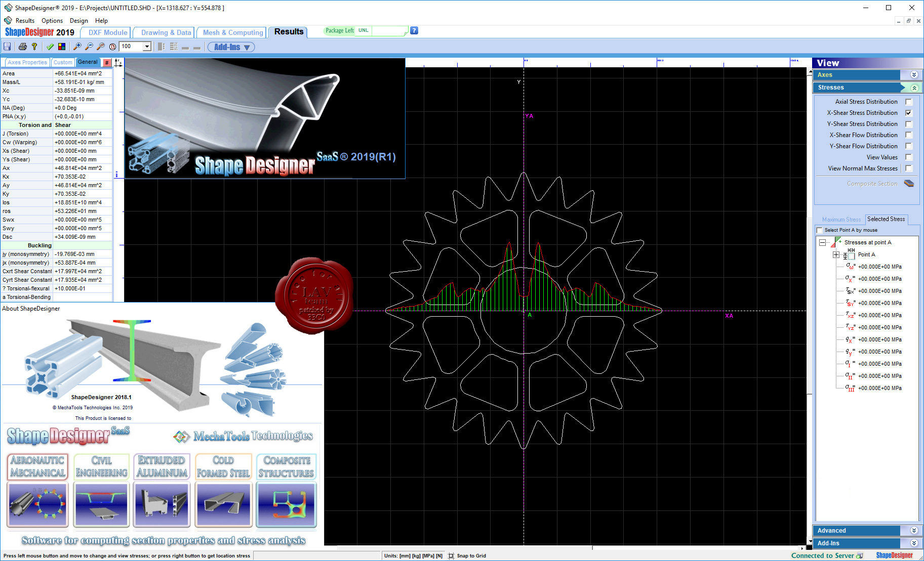
Task: Click the Zoom Out magnifier icon
Action: [89, 47]
